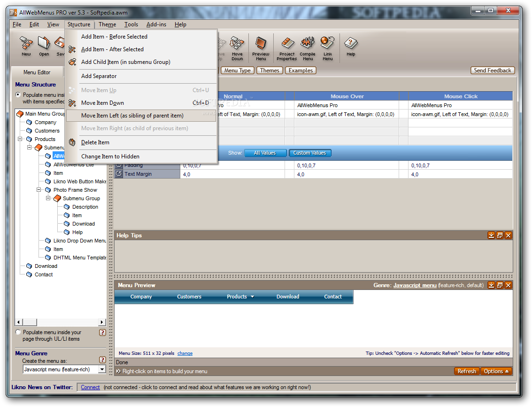
Task: Click the Move Item Down menu icon
Action: coord(72,103)
